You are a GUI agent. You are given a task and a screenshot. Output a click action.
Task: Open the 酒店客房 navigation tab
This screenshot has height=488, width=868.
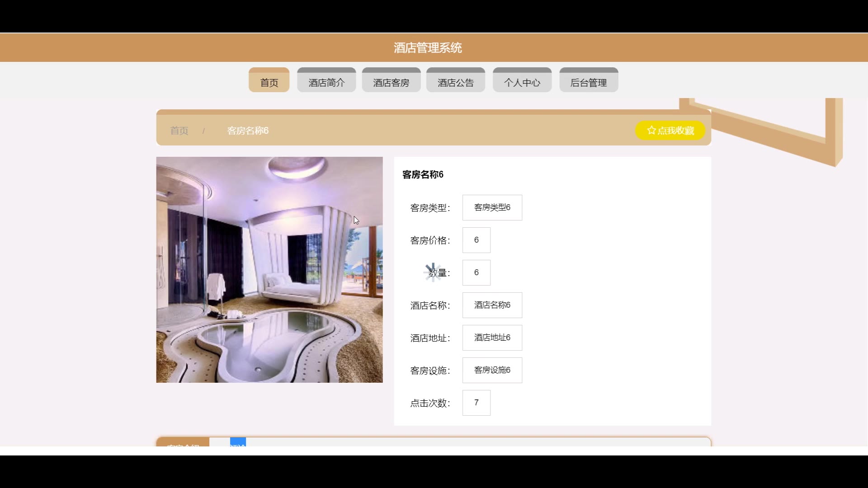point(391,82)
